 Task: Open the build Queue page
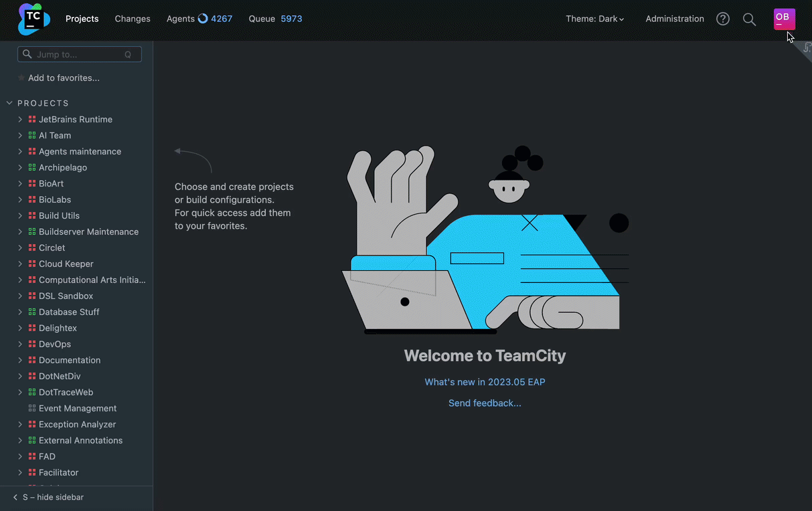click(x=262, y=19)
